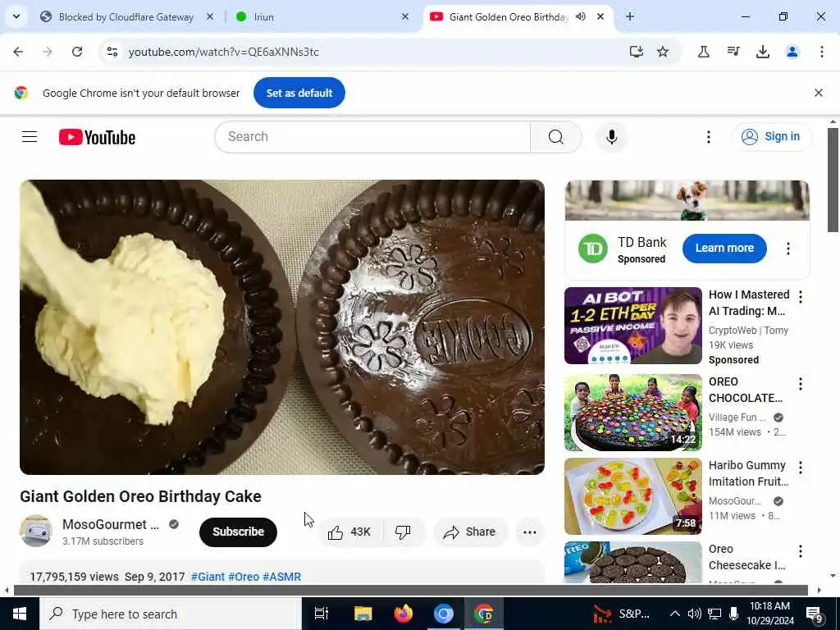Image resolution: width=840 pixels, height=630 pixels.
Task: Open TD Bank ad options menu
Action: click(787, 249)
